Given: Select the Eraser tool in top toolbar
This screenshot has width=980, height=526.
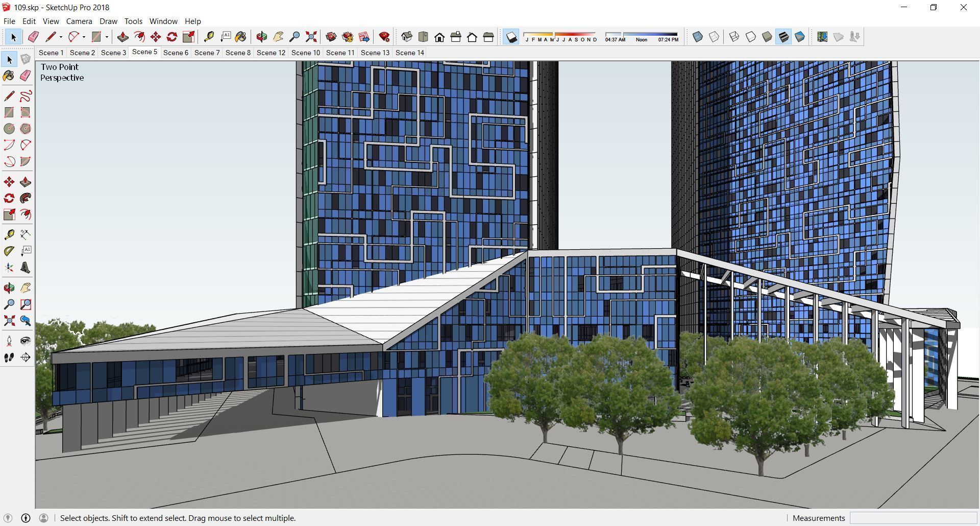Looking at the screenshot, I should click(33, 37).
